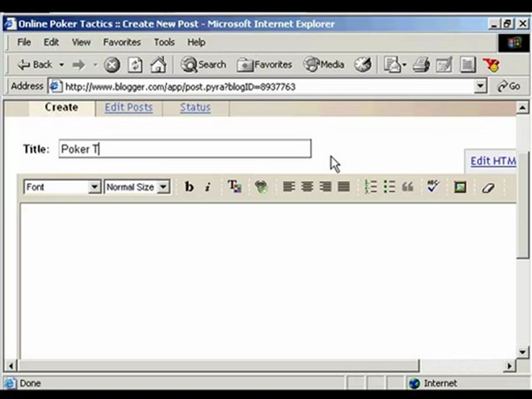
Task: Open the Favorites menu in the menu bar
Action: pos(122,42)
